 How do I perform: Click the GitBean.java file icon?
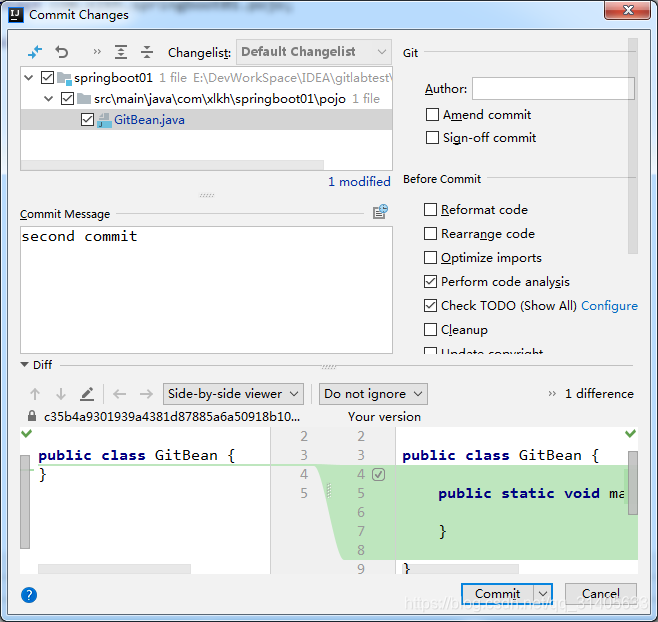(x=104, y=120)
